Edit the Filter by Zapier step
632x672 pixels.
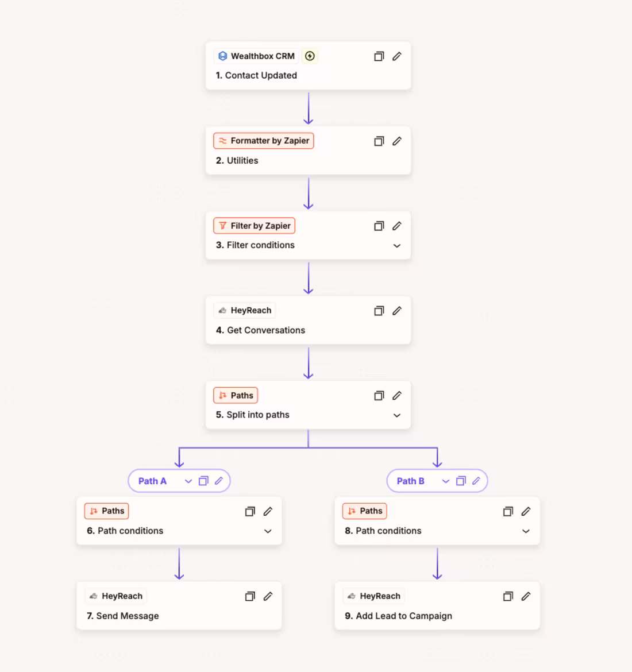397,226
